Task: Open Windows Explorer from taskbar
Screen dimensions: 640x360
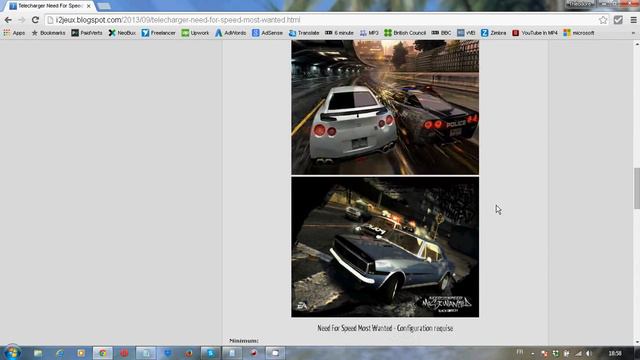Action: (38, 353)
